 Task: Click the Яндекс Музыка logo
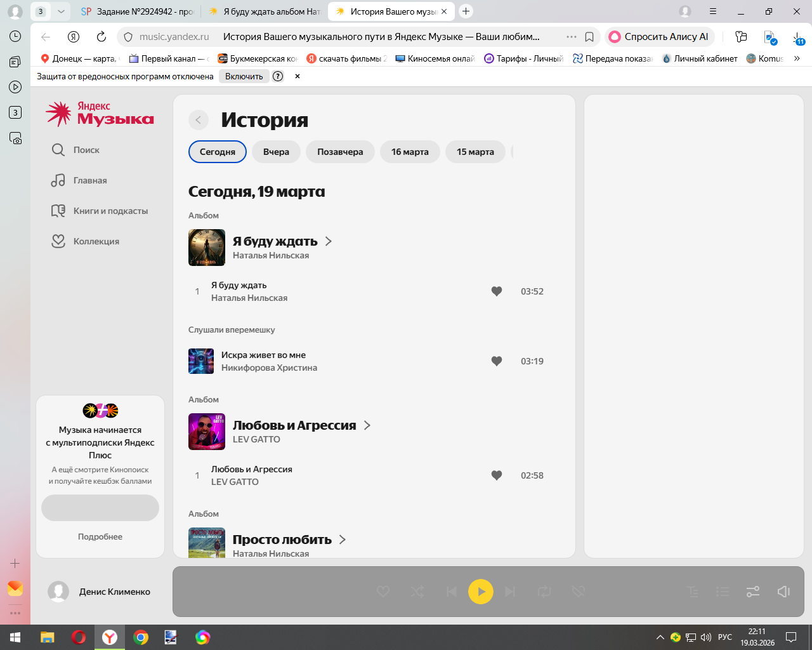pos(100,114)
